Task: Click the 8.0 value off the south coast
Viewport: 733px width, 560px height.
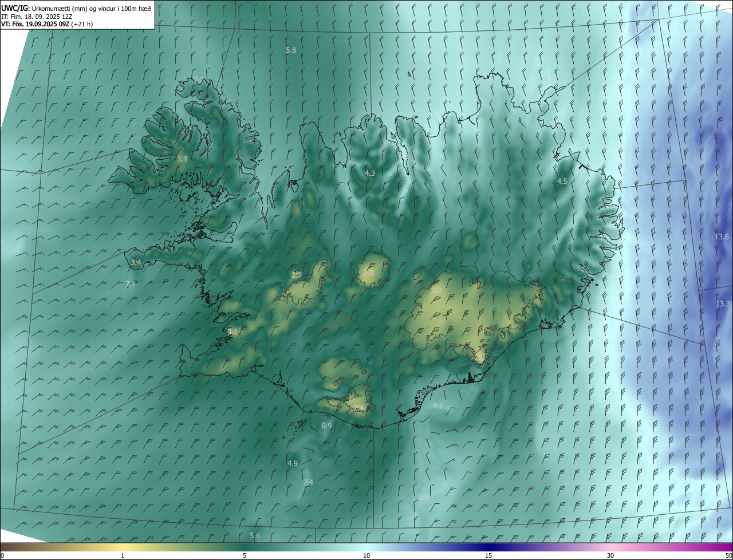Action: [438, 406]
